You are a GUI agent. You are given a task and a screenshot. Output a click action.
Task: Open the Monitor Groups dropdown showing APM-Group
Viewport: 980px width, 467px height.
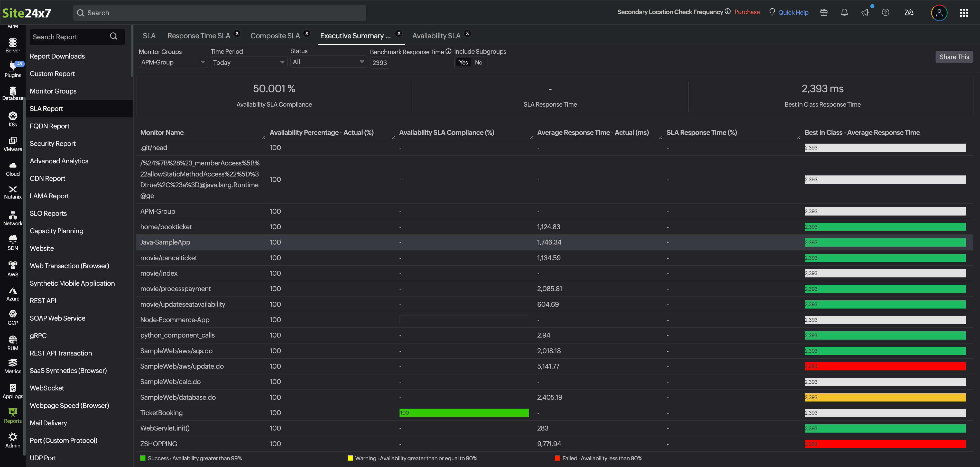point(173,62)
